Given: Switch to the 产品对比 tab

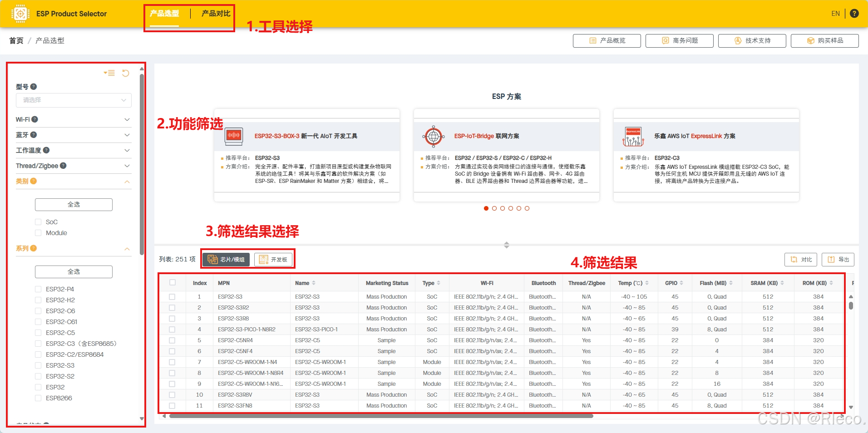Looking at the screenshot, I should click(x=216, y=14).
